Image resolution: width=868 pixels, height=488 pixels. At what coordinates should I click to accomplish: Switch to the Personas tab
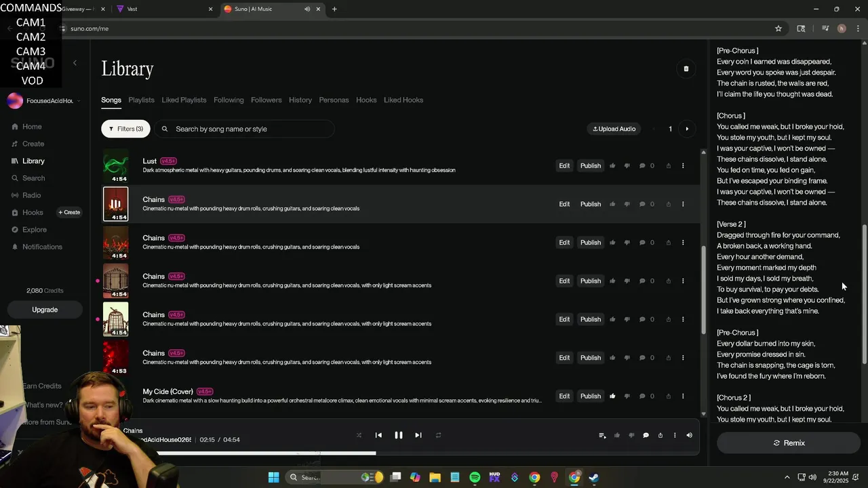click(334, 100)
